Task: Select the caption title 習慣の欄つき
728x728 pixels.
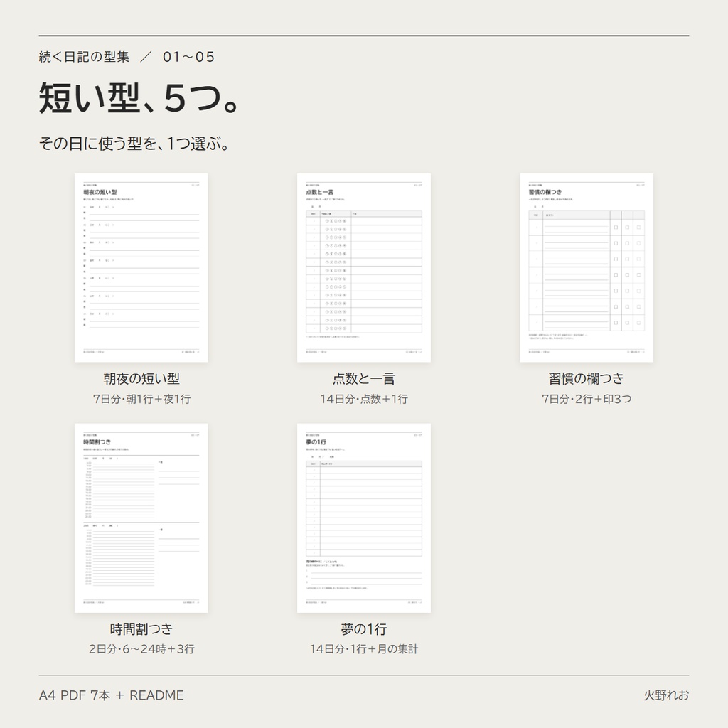Action: pos(587,379)
